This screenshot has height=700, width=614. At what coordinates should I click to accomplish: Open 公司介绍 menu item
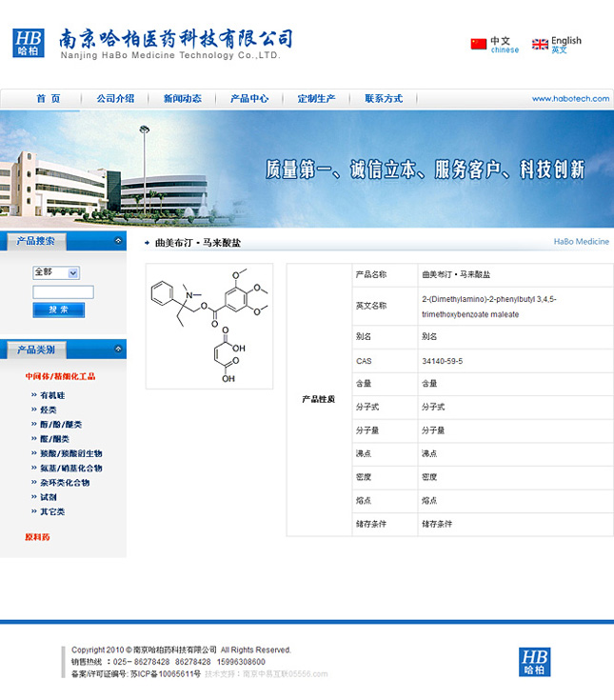click(x=115, y=99)
